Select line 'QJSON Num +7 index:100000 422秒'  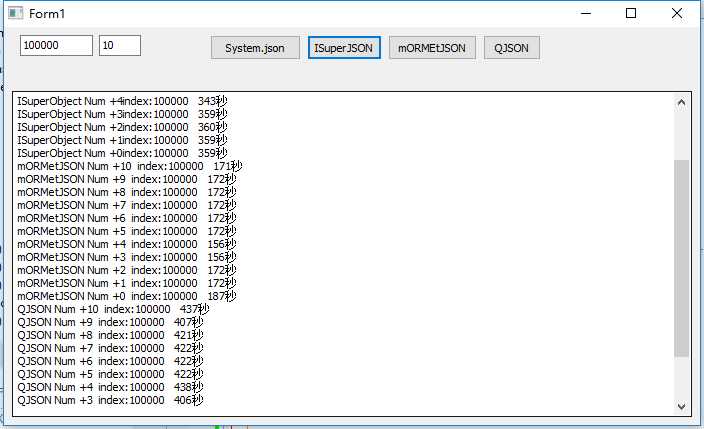click(x=110, y=349)
